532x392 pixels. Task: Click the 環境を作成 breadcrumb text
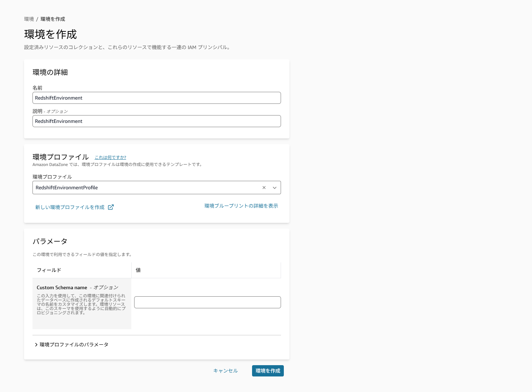pos(53,19)
